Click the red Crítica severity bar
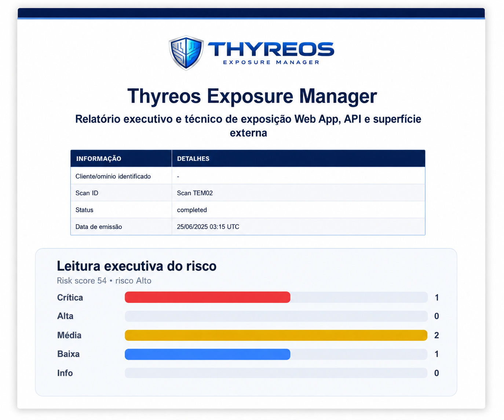 point(208,297)
